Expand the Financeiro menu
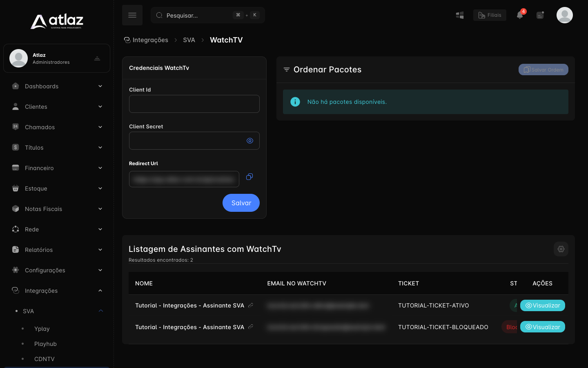Screen dimensions: 588x368 tap(57, 168)
